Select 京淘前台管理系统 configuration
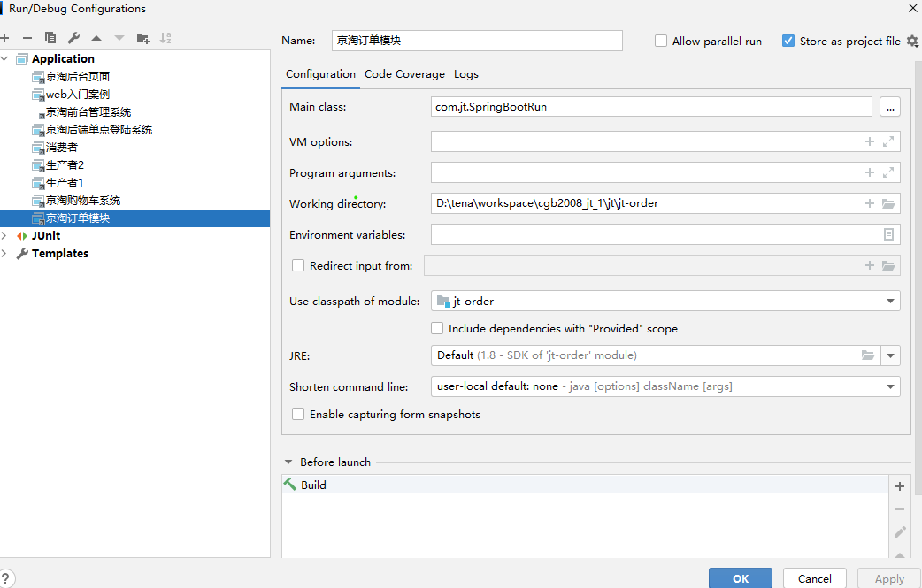Image resolution: width=922 pixels, height=588 pixels. click(88, 111)
